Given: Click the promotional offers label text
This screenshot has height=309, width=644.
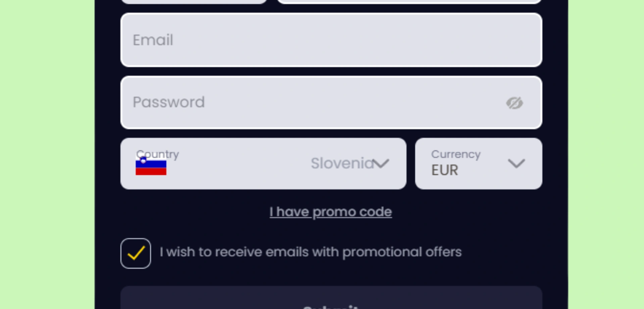Looking at the screenshot, I should [310, 252].
